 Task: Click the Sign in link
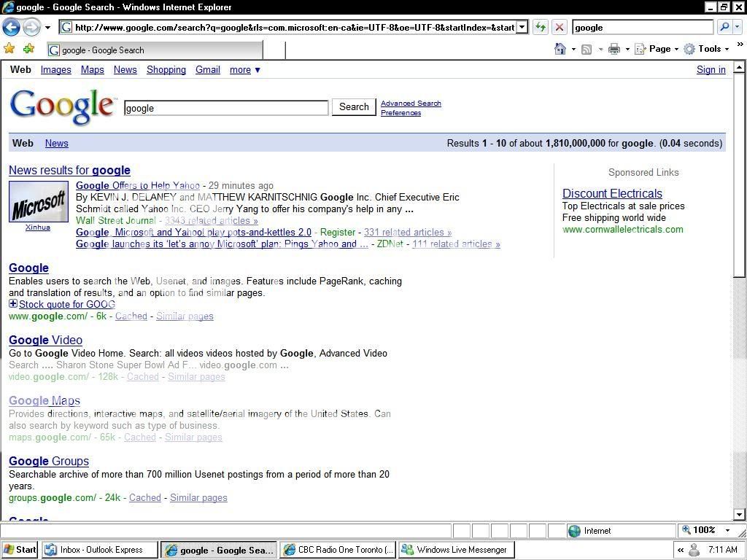point(711,70)
